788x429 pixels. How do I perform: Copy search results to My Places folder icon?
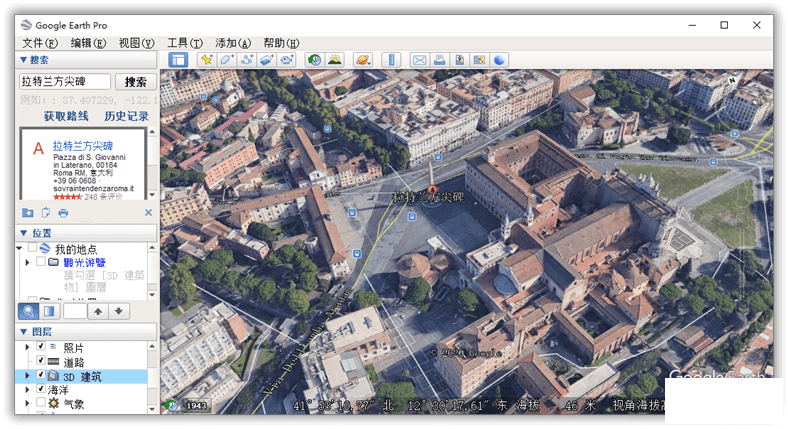point(28,213)
